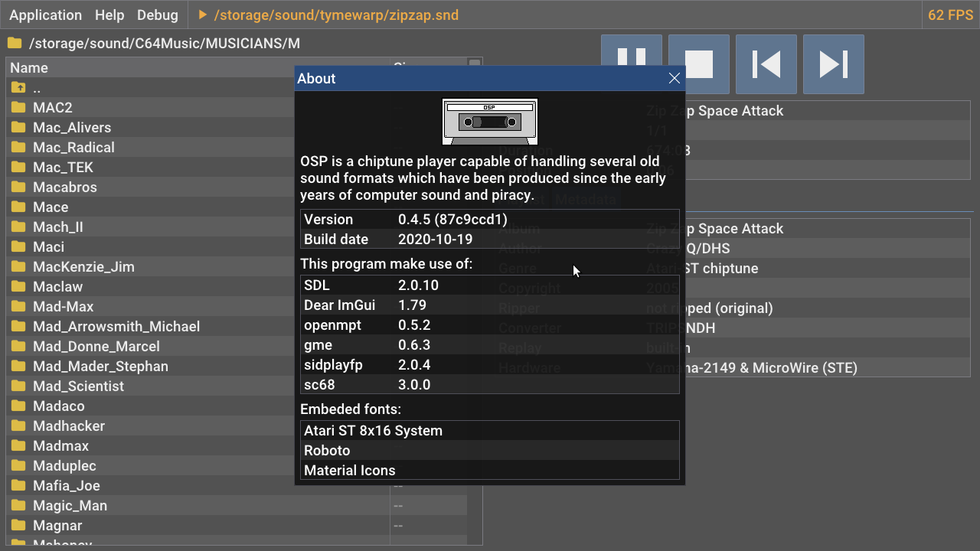
Task: Click the folder icon beside the current path
Action: (x=15, y=44)
